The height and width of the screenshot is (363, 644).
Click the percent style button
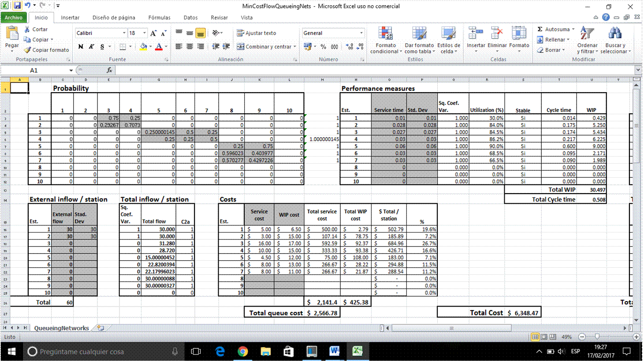(x=324, y=47)
